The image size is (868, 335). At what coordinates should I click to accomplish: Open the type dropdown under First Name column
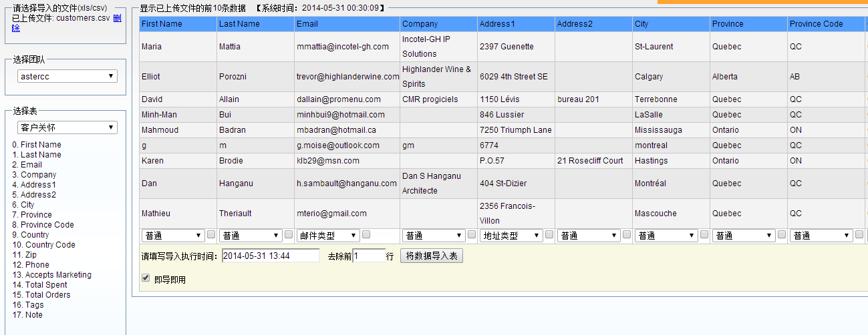click(172, 236)
